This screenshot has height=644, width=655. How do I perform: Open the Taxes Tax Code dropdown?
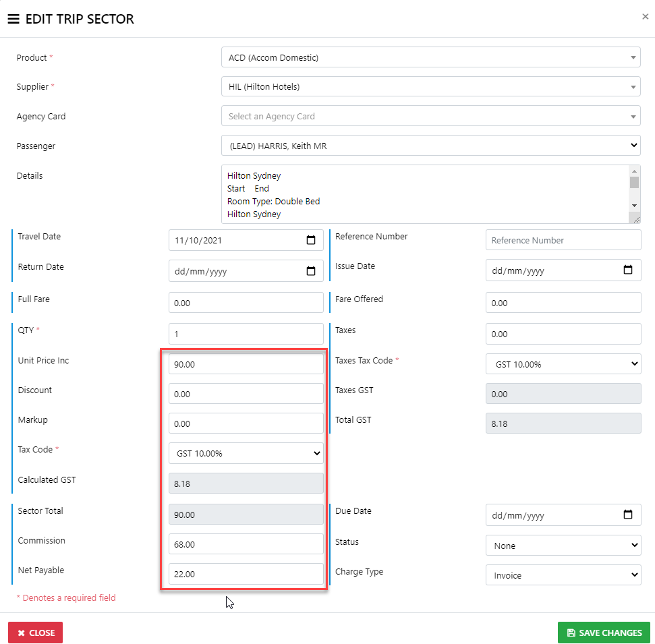563,364
